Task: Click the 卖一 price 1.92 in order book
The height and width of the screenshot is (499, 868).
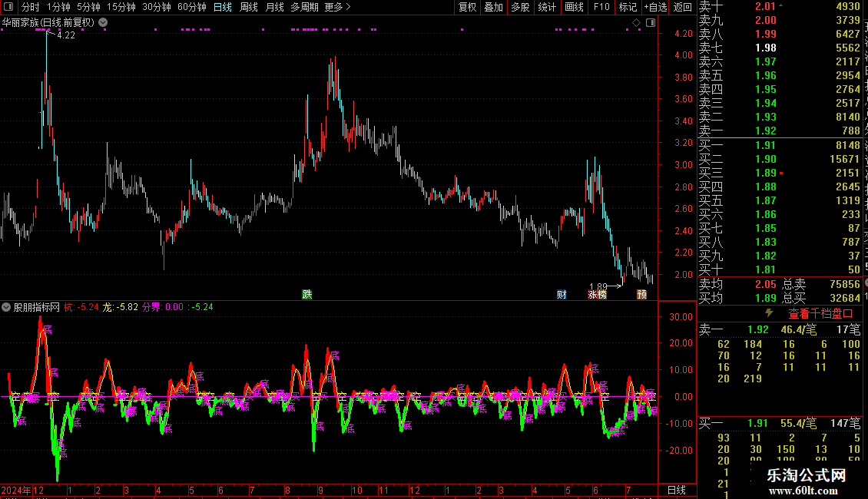Action: (766, 131)
